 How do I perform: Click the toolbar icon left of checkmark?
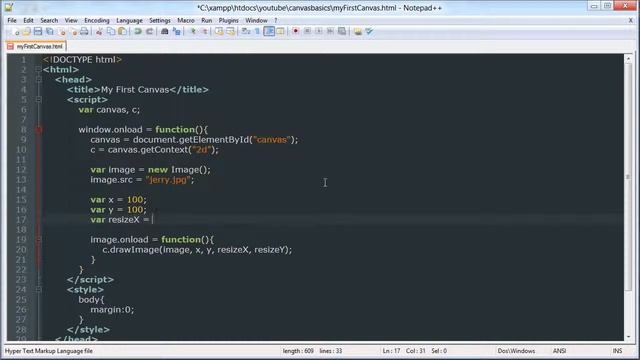point(358,31)
